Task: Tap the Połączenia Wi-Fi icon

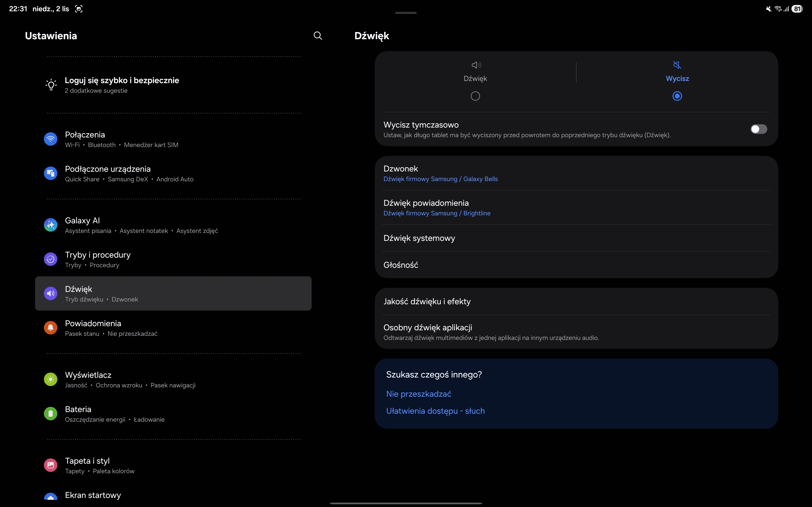Action: (51, 139)
